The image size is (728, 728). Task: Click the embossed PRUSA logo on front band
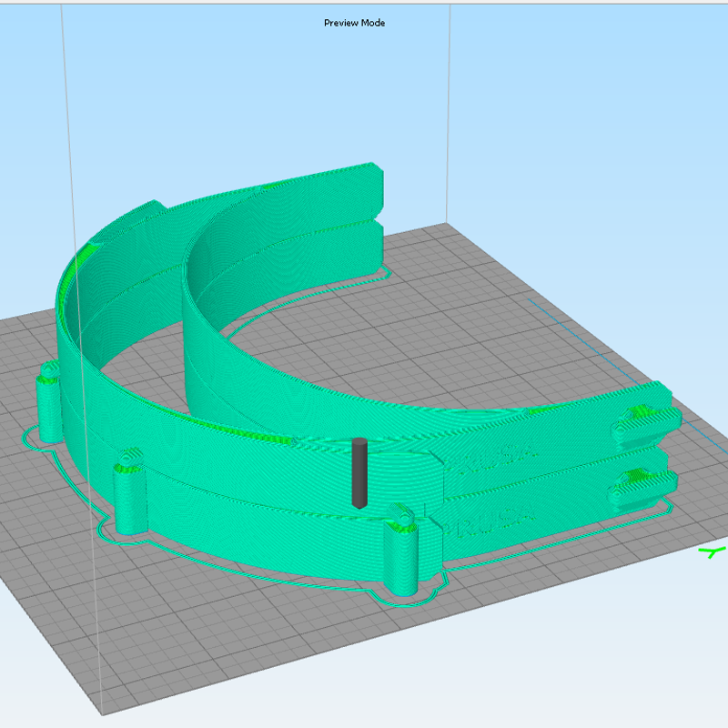tap(491, 521)
